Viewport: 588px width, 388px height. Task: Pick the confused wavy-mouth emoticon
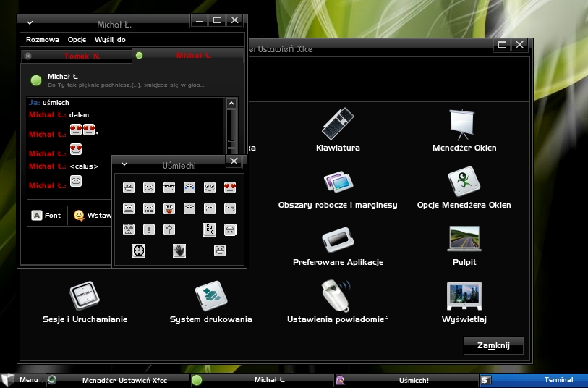click(149, 187)
